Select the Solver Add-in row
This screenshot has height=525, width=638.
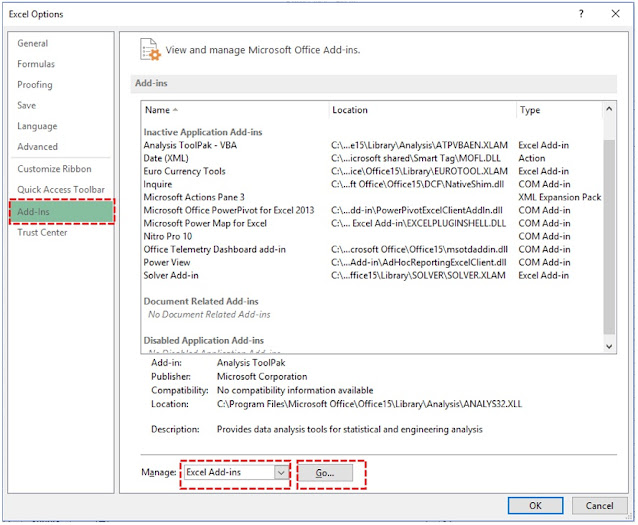372,276
